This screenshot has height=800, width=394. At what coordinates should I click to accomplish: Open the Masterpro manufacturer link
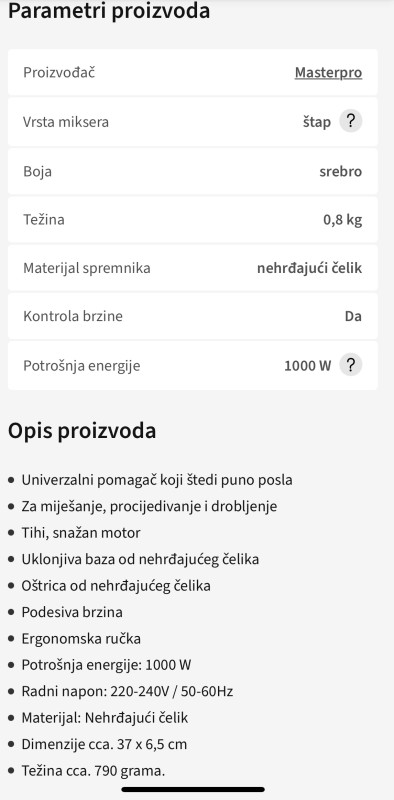(328, 72)
